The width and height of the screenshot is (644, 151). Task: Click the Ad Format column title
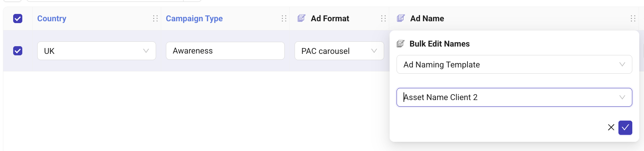pos(330,18)
